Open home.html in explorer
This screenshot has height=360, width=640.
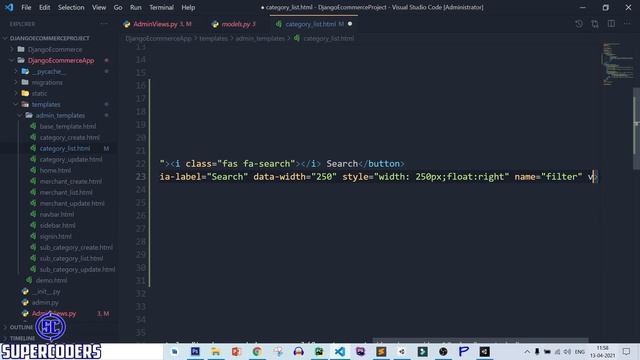click(56, 171)
